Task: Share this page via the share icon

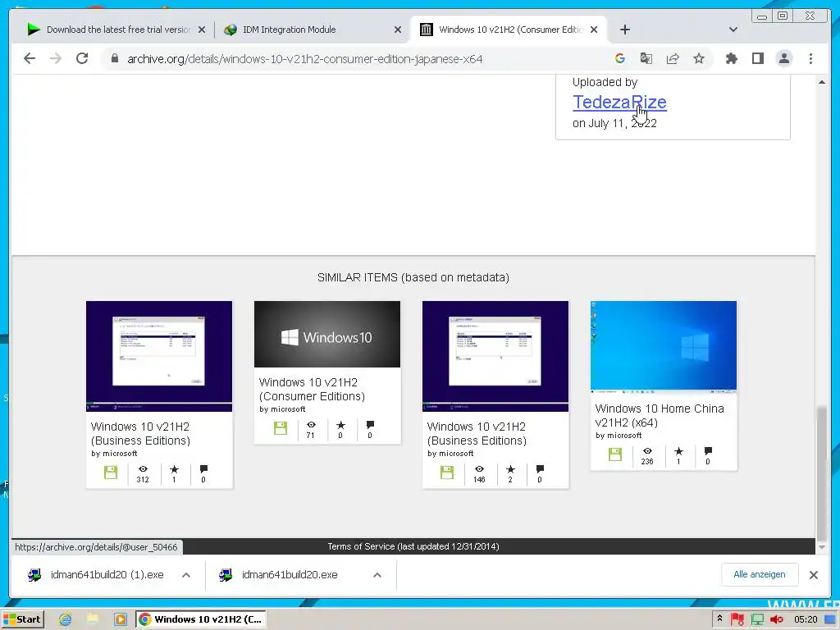Action: pos(673,58)
